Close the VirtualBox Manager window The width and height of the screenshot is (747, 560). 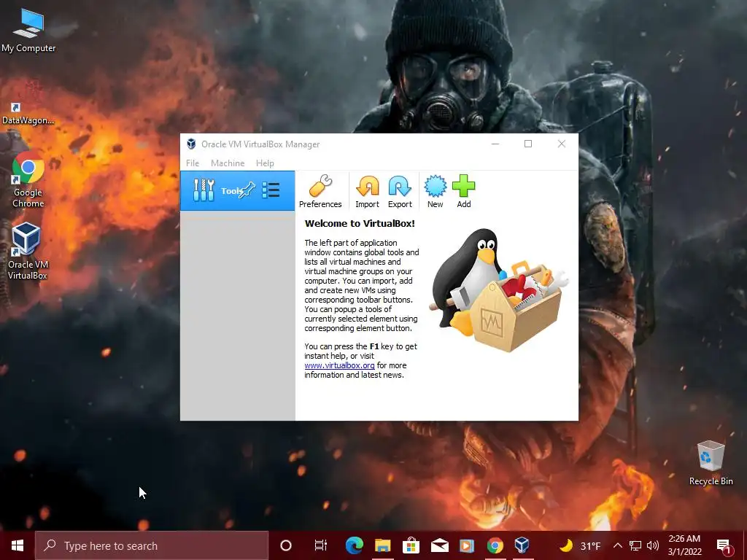[x=562, y=144]
